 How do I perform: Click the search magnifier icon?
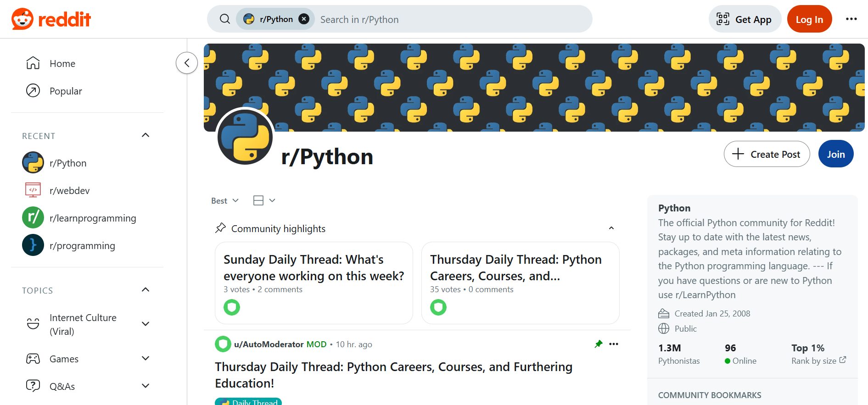[225, 19]
